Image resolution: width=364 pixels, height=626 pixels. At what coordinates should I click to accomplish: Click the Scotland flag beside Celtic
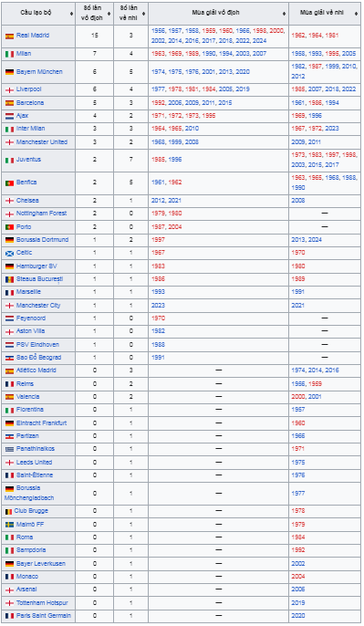click(9, 253)
